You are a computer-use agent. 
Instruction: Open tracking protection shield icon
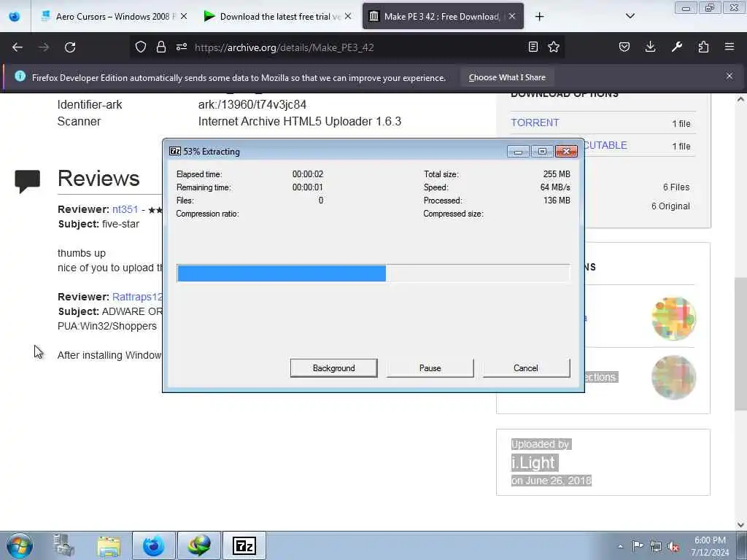pyautogui.click(x=141, y=47)
